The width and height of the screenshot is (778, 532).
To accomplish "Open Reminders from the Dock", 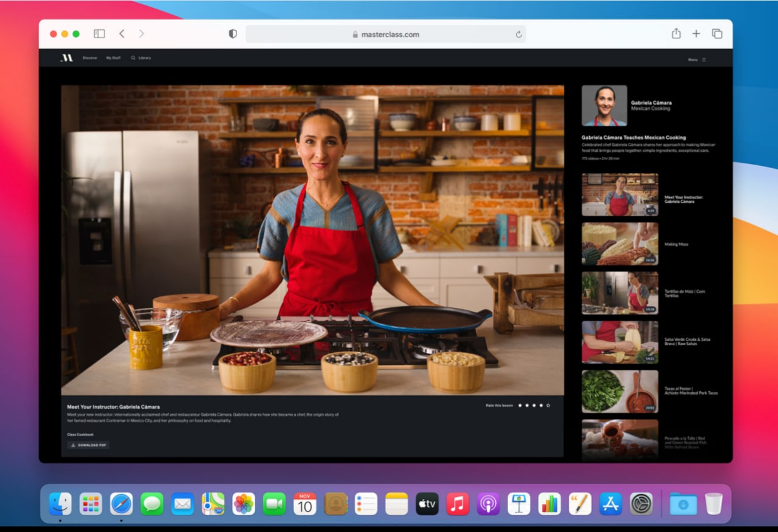I will [x=366, y=503].
